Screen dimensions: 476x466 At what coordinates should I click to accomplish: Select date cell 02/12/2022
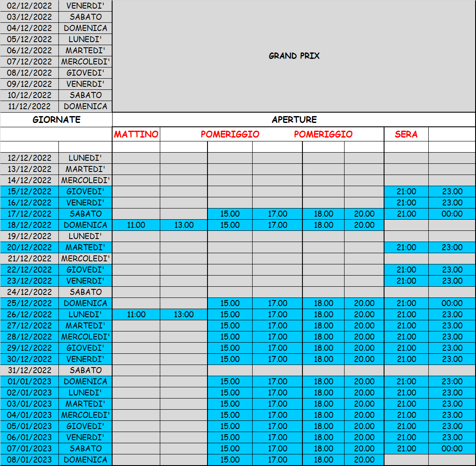click(29, 6)
